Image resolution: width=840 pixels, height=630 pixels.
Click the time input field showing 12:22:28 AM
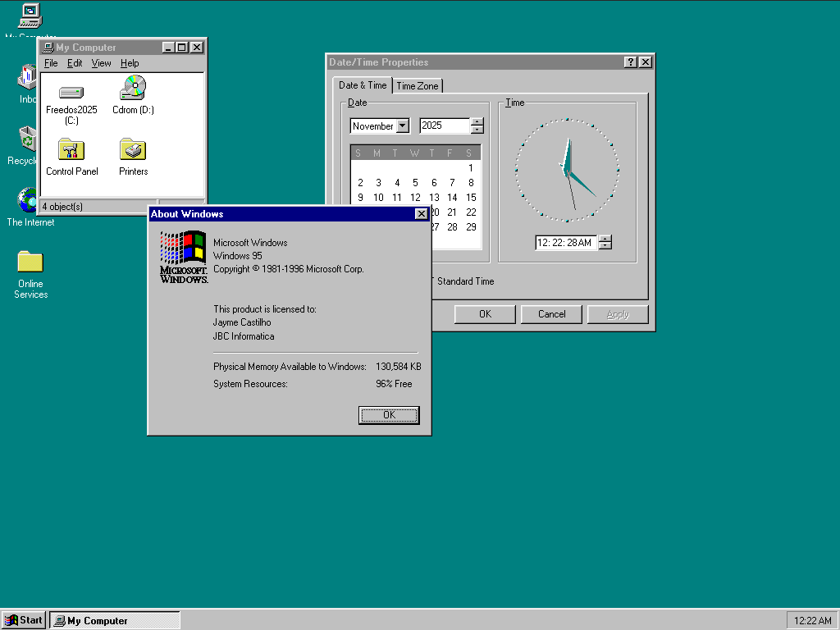(x=565, y=243)
